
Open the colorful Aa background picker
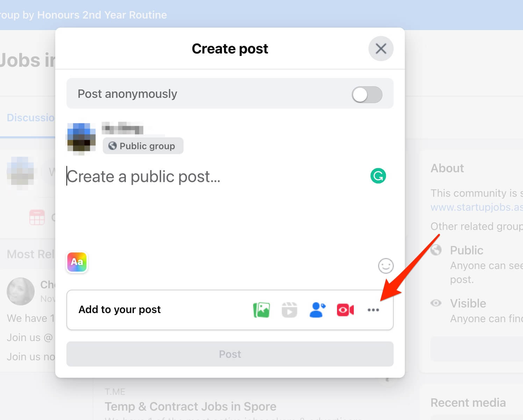[x=77, y=262]
